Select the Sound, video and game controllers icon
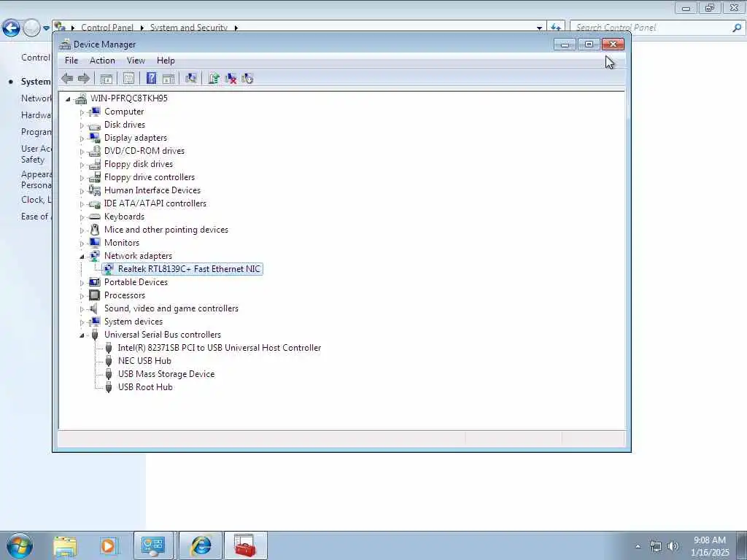Screen dimensions: 747x560 (94, 308)
